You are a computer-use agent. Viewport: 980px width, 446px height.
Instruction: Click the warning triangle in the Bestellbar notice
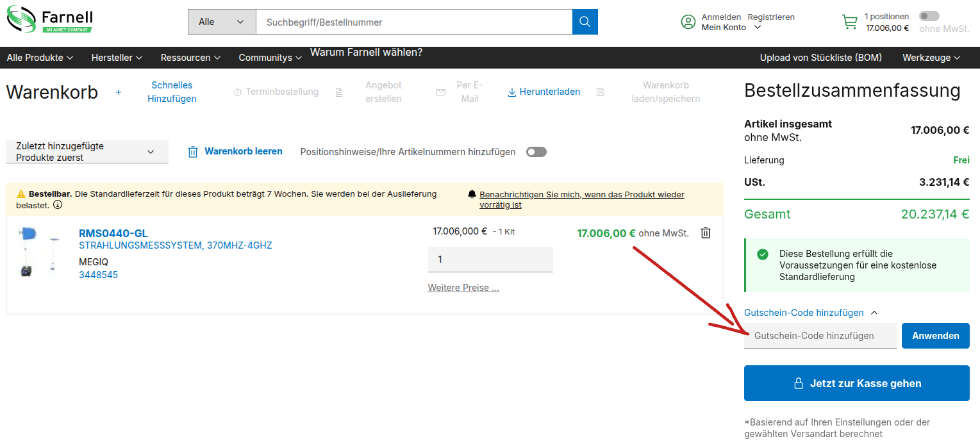pyautogui.click(x=21, y=194)
